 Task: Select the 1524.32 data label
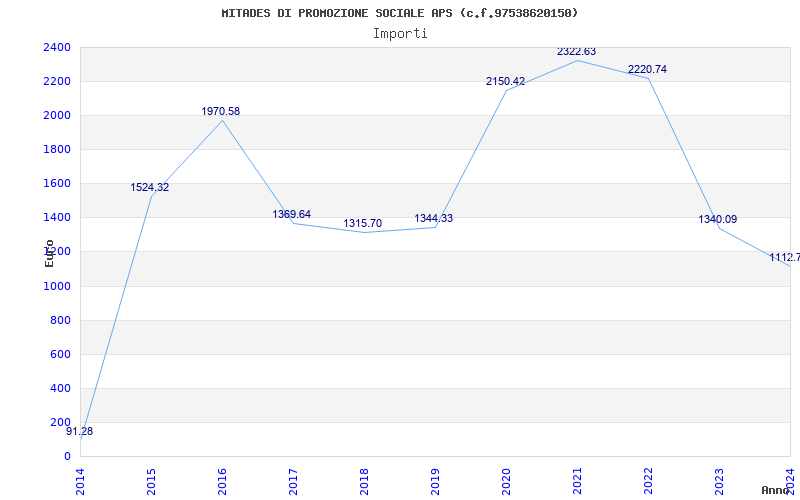point(149,187)
